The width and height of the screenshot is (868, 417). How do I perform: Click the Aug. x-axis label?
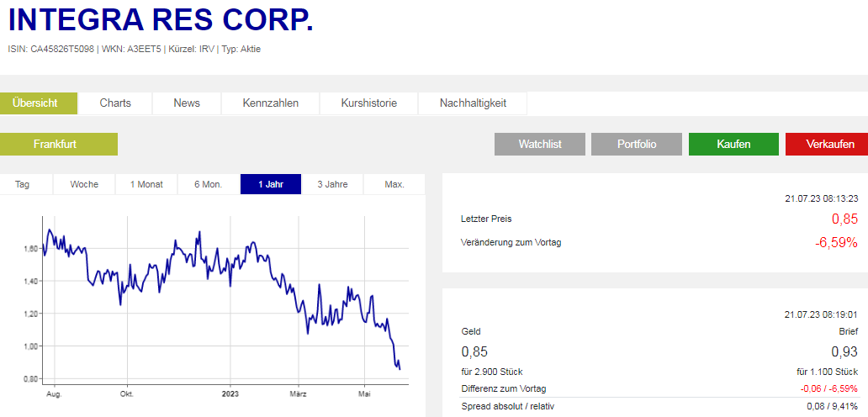54,394
